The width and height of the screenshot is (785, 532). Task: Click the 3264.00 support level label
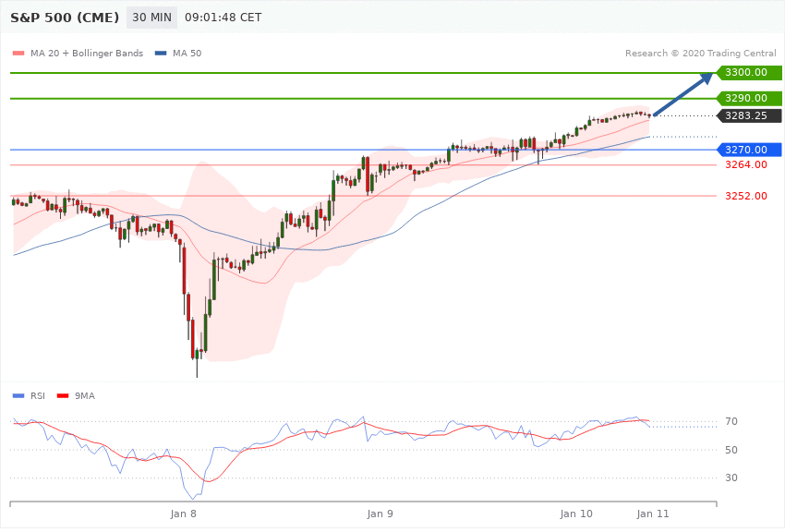(x=746, y=164)
